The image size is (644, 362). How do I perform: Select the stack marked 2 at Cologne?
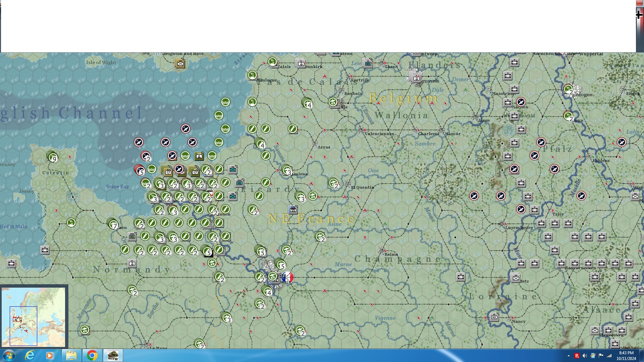tap(569, 89)
